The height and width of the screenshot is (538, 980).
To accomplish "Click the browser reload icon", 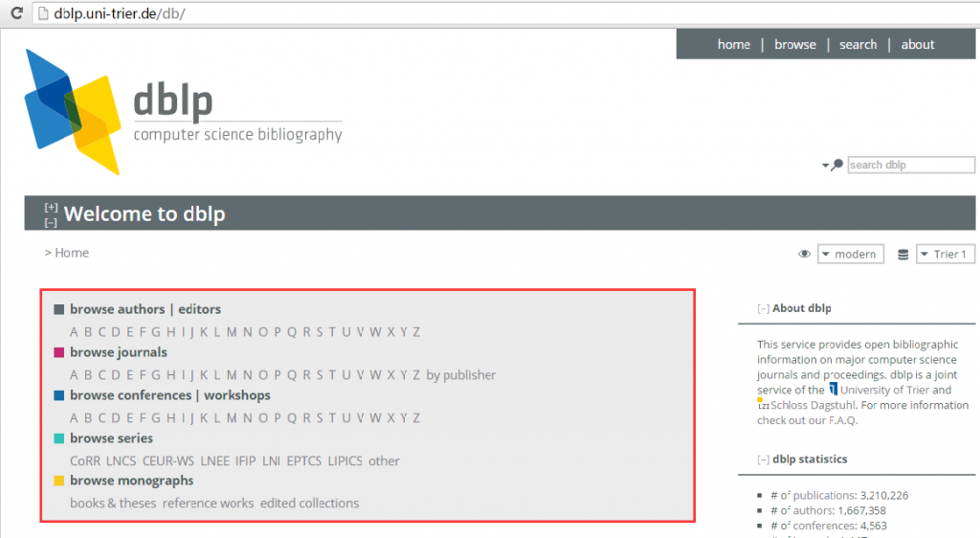I will (x=17, y=13).
